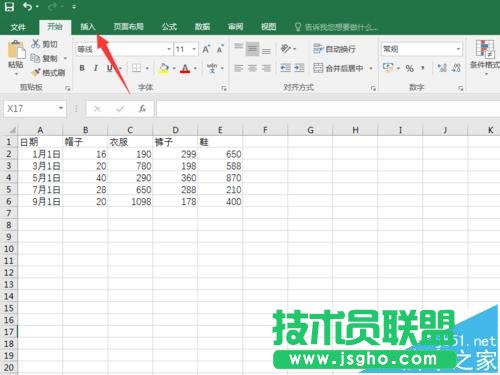The width and height of the screenshot is (500, 375).
Task: Toggle Bold formatting
Action: click(x=82, y=68)
